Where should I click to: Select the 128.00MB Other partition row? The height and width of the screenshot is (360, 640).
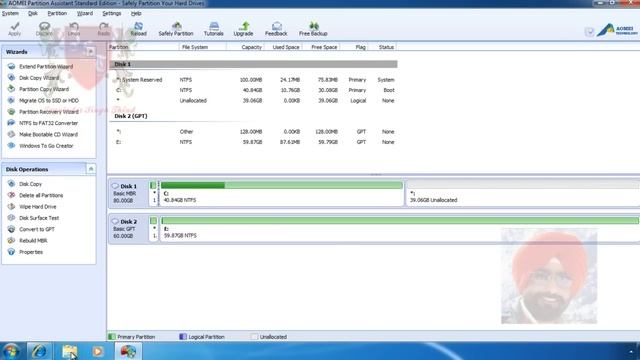[x=253, y=132]
